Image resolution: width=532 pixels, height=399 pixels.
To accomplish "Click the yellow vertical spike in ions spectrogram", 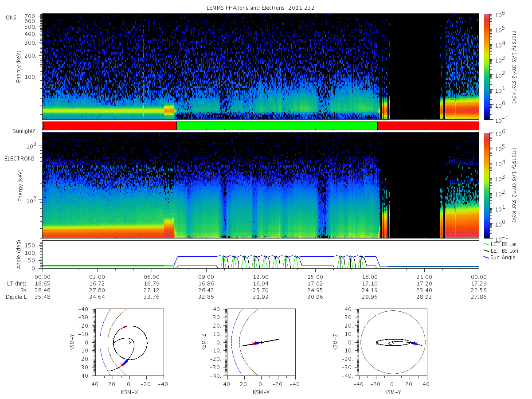I will [x=143, y=66].
